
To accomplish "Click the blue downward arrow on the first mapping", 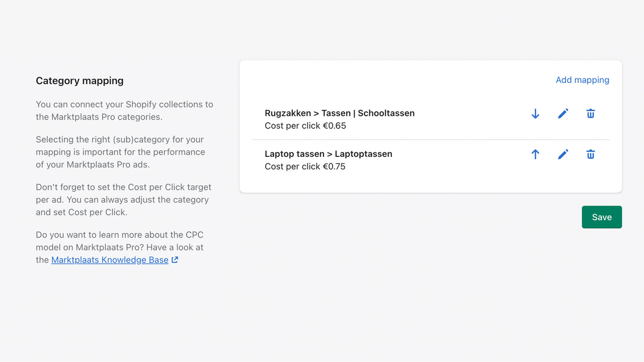I will 535,114.
